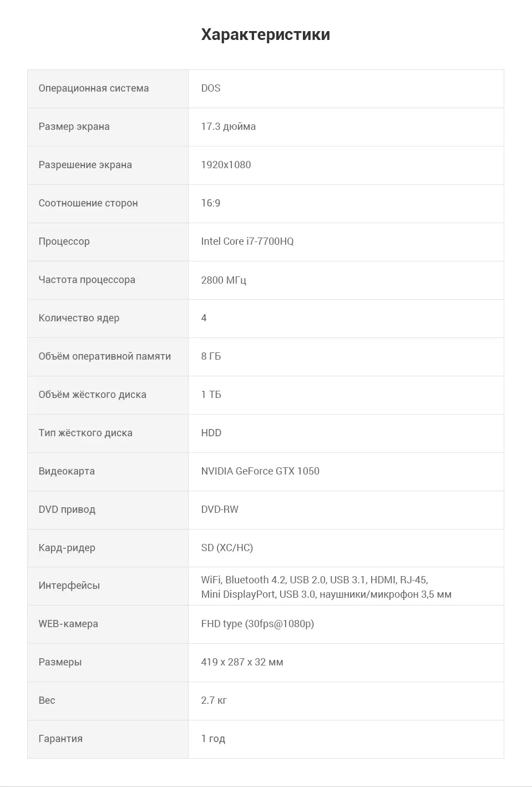
Task: Click the Гарантия 1 год value
Action: 213,739
